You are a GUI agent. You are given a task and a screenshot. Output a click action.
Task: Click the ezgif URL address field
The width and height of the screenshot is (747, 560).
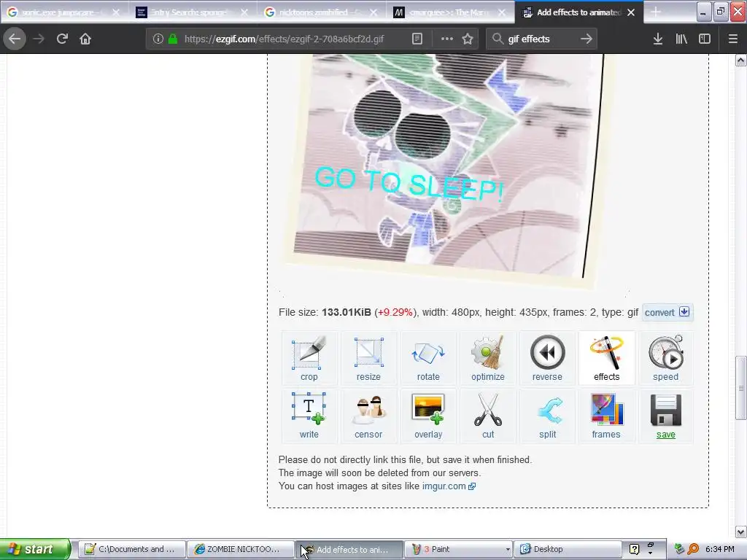point(284,39)
